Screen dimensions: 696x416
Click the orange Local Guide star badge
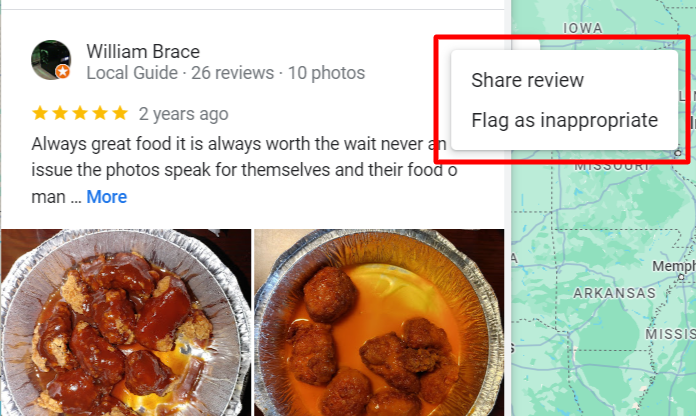tap(63, 71)
